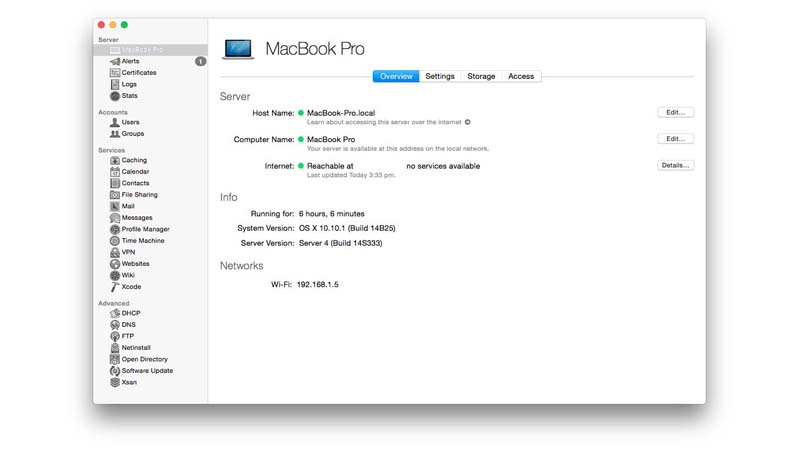800x450 pixels.
Task: Click the Host Name green status dot
Action: 301,113
